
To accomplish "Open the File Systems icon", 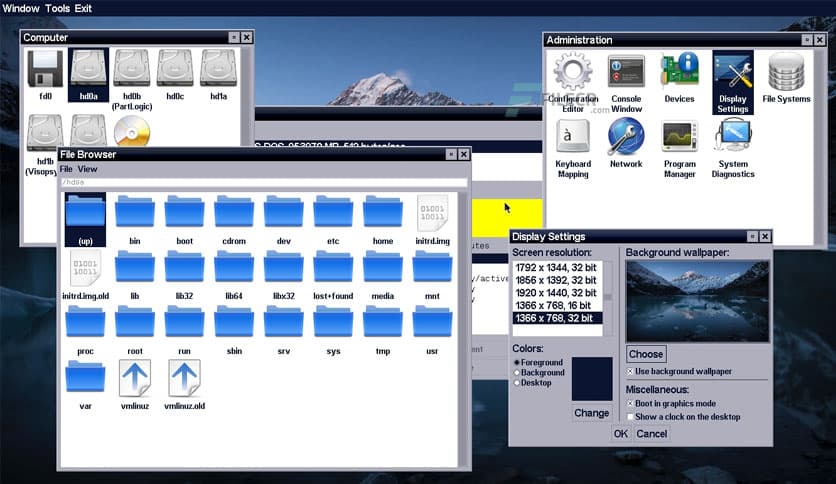I will (x=786, y=78).
